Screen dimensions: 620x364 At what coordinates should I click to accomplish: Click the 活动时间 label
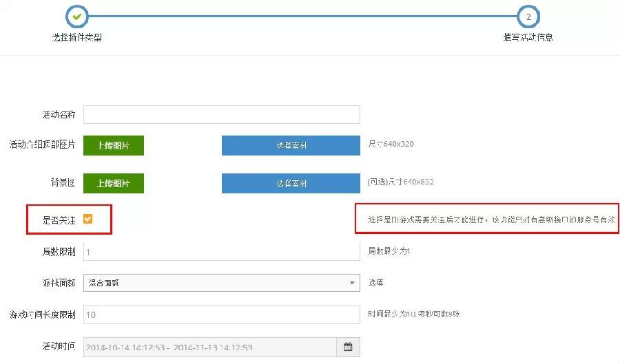[59, 346]
